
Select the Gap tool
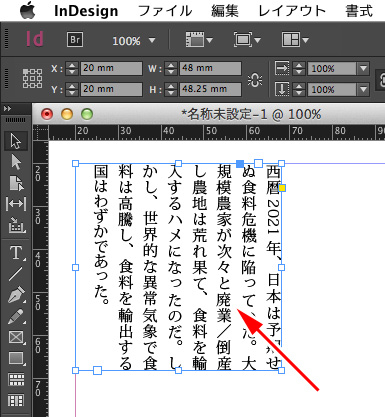coord(16,204)
